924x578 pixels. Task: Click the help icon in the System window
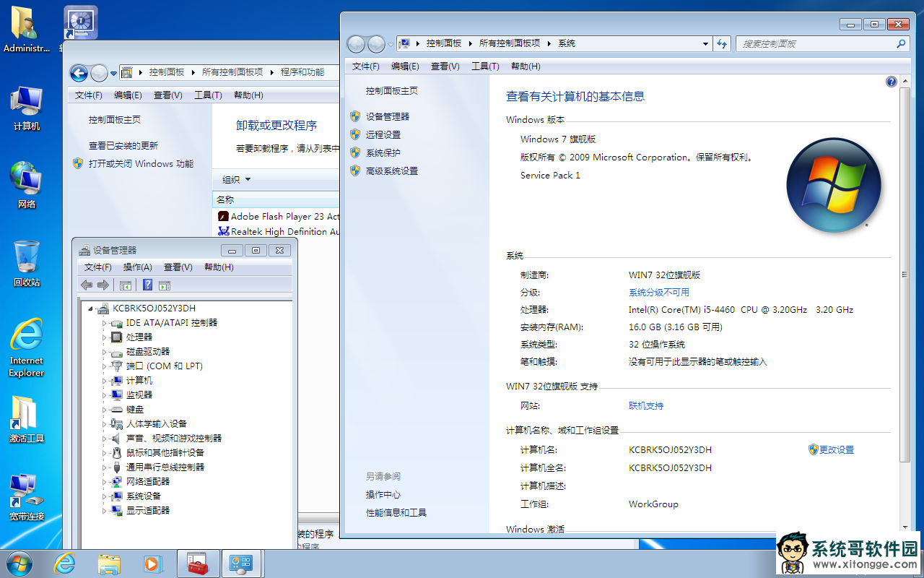[891, 82]
